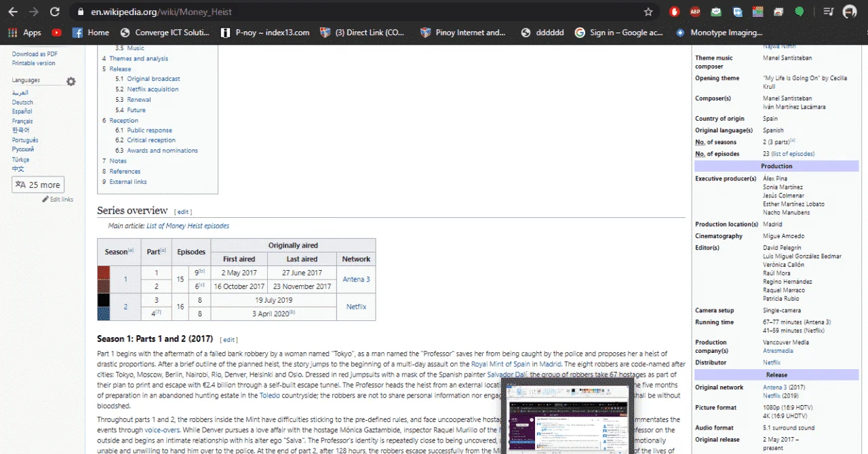This screenshot has height=454, width=868.
Task: Open the Monotype Imaging bookmark
Action: coord(719,32)
